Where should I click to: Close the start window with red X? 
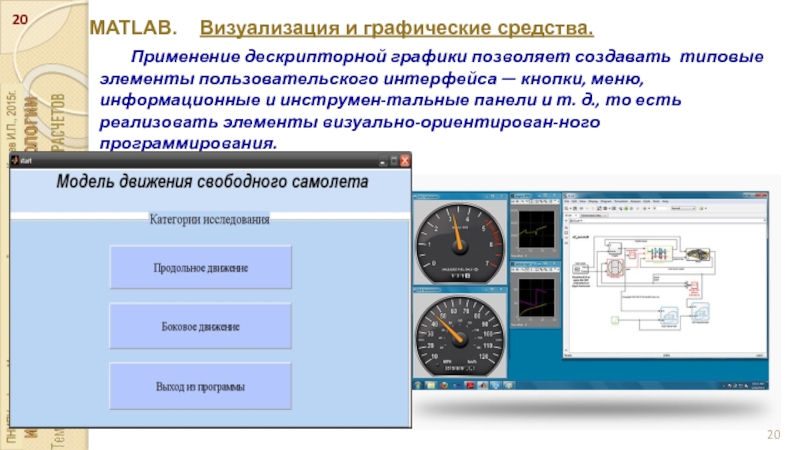(405, 159)
